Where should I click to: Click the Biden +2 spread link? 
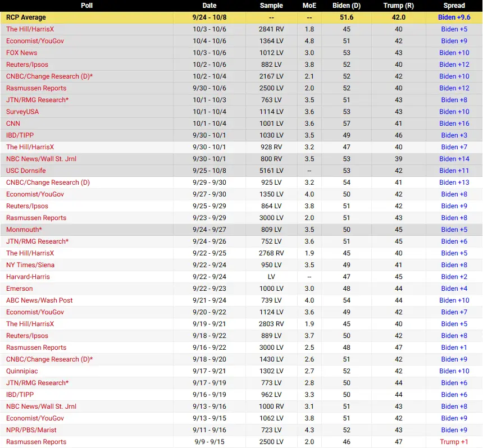pos(454,277)
